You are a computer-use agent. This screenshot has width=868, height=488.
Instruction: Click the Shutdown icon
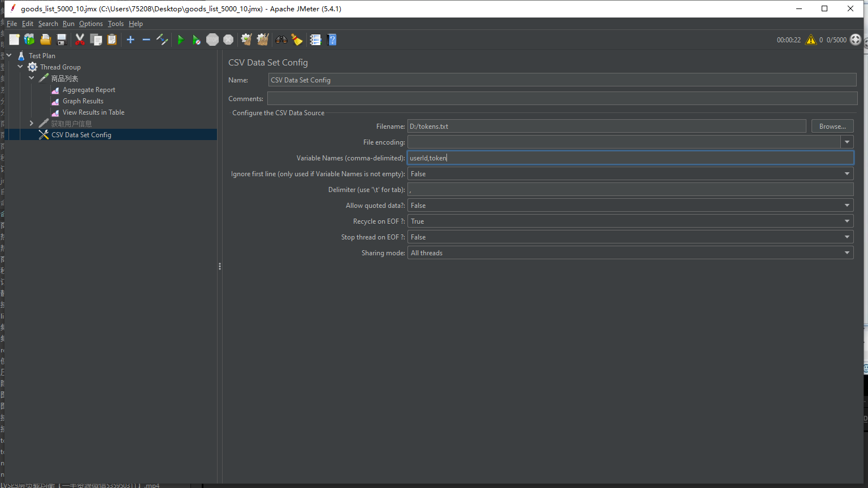228,40
